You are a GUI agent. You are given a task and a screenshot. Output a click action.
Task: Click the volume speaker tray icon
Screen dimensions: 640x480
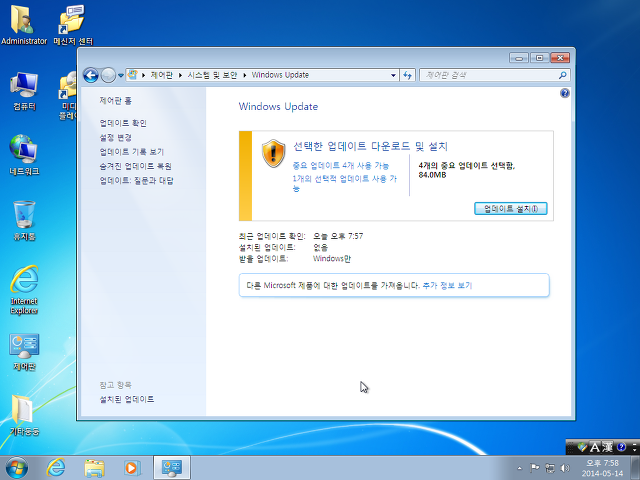[565, 468]
